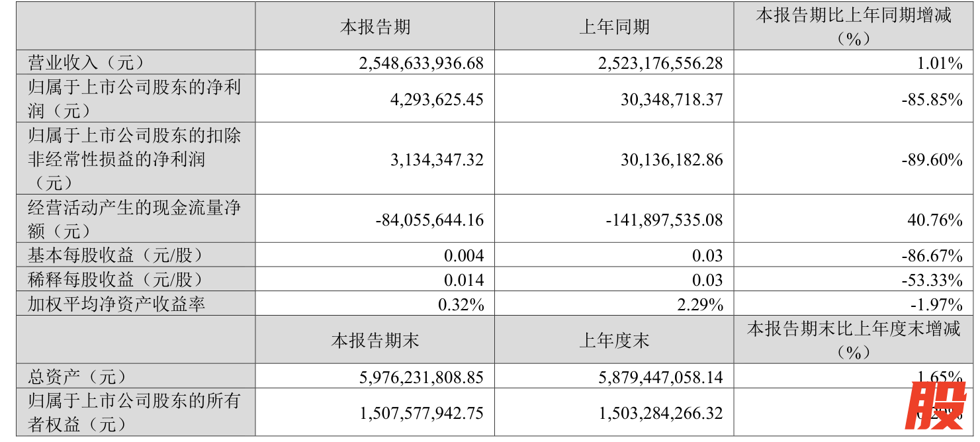Screen dimensions: 980x442
Task: Click the total assets value 5,976,231,808.85
Action: (422, 377)
